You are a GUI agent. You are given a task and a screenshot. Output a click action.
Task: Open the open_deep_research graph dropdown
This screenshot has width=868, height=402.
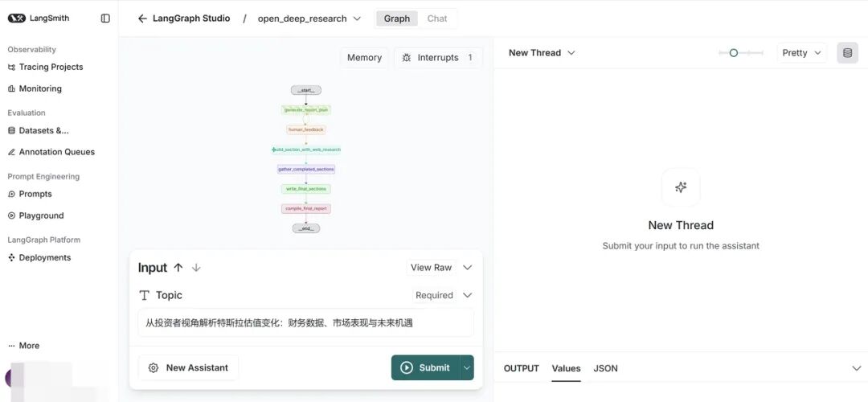click(309, 18)
